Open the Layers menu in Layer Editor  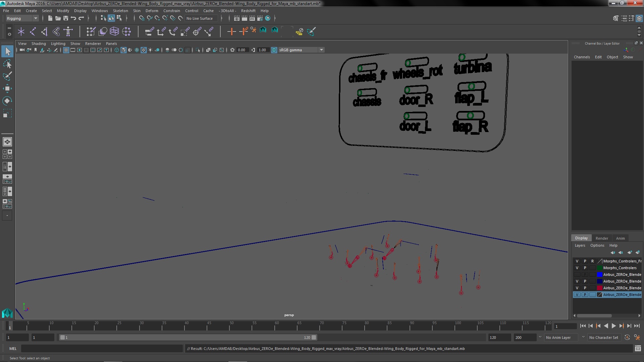point(580,245)
